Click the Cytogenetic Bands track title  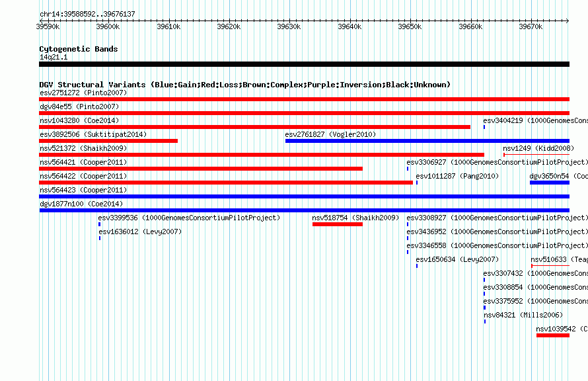point(79,49)
